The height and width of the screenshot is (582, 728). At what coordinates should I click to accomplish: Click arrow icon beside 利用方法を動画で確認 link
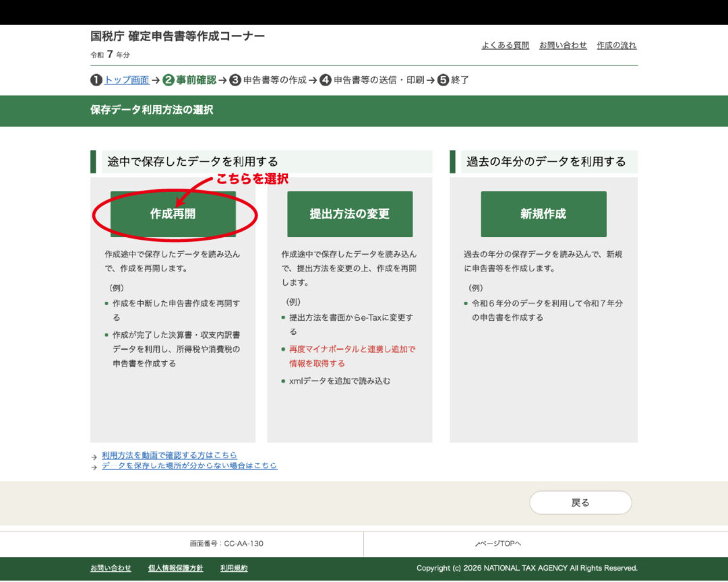coord(94,456)
